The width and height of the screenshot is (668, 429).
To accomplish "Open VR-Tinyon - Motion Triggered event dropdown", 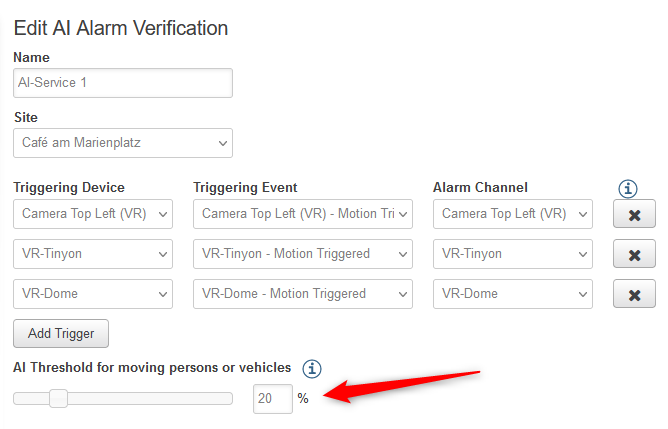I will [303, 254].
